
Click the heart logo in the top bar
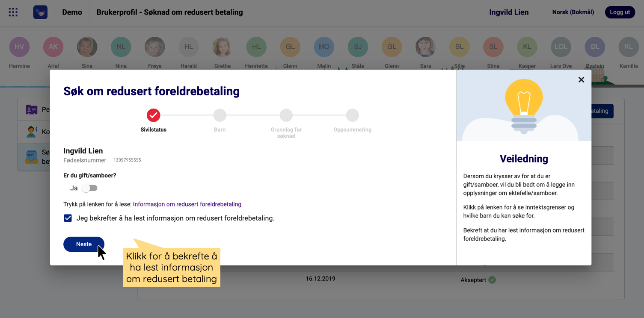[40, 12]
